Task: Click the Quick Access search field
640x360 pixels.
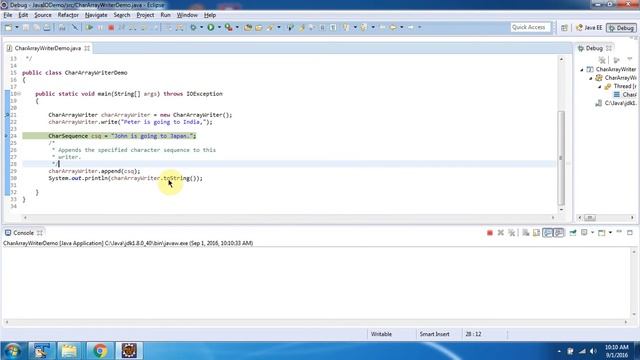Action: [x=531, y=27]
